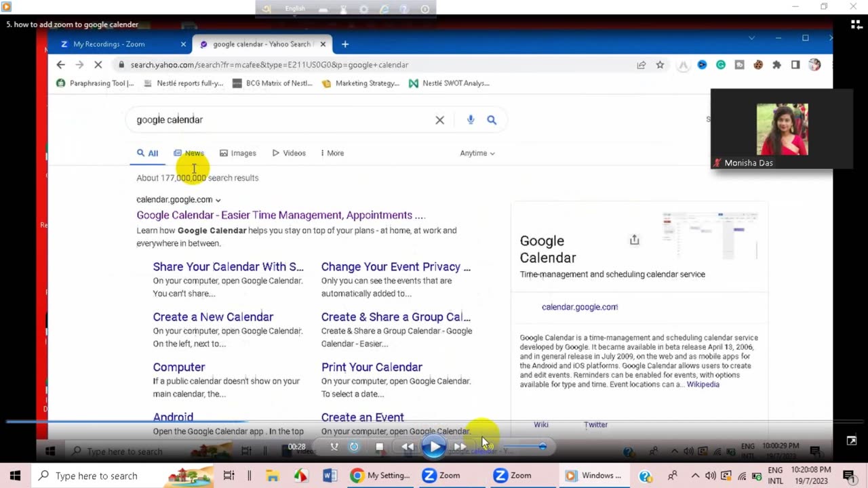The height and width of the screenshot is (488, 868).
Task: Open the Anytime filter dropdown
Action: click(x=477, y=153)
